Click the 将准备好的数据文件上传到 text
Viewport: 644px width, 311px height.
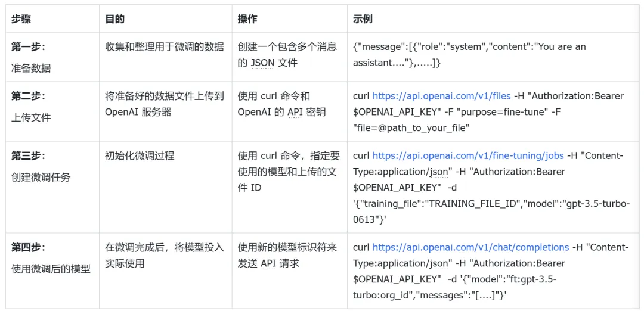(165, 97)
